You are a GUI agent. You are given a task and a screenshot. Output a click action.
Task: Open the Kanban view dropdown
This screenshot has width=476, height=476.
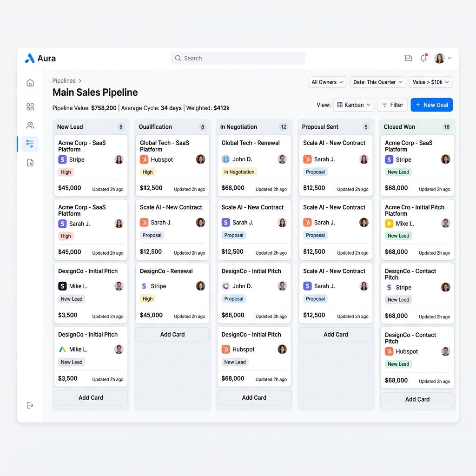(354, 105)
